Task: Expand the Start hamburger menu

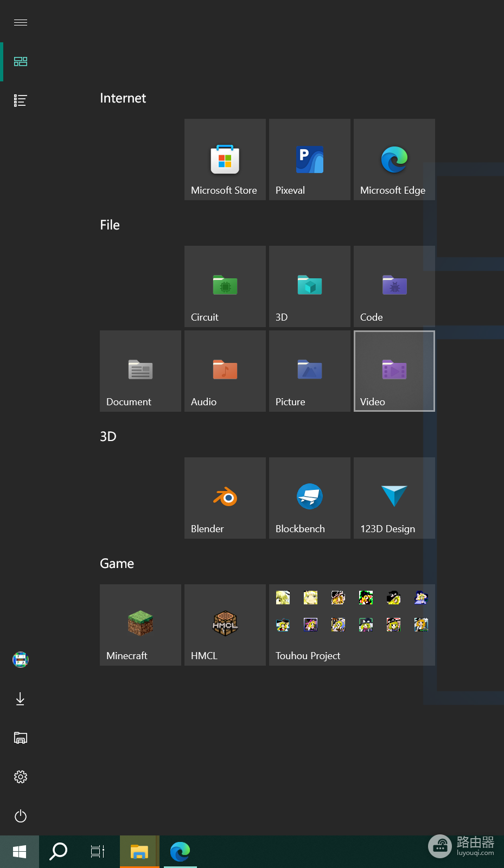Action: click(x=21, y=22)
